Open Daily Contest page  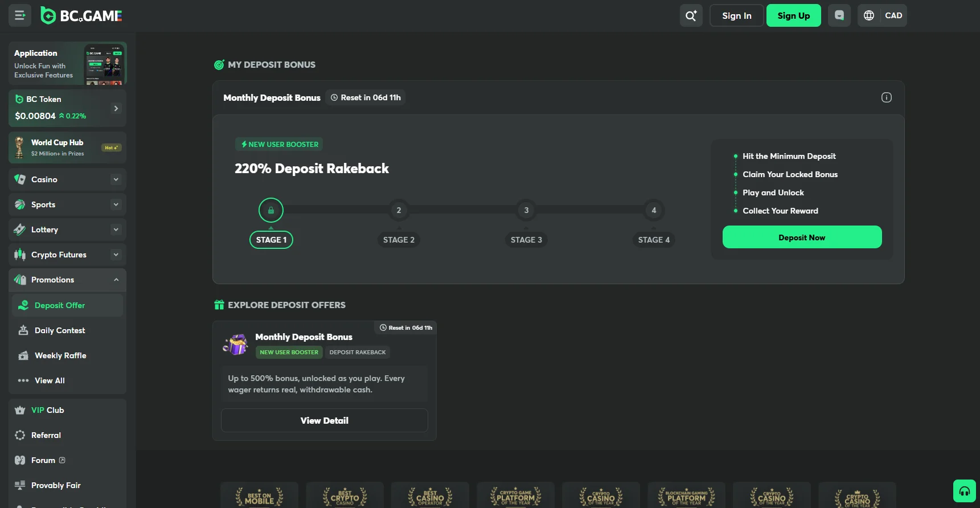click(x=67, y=330)
